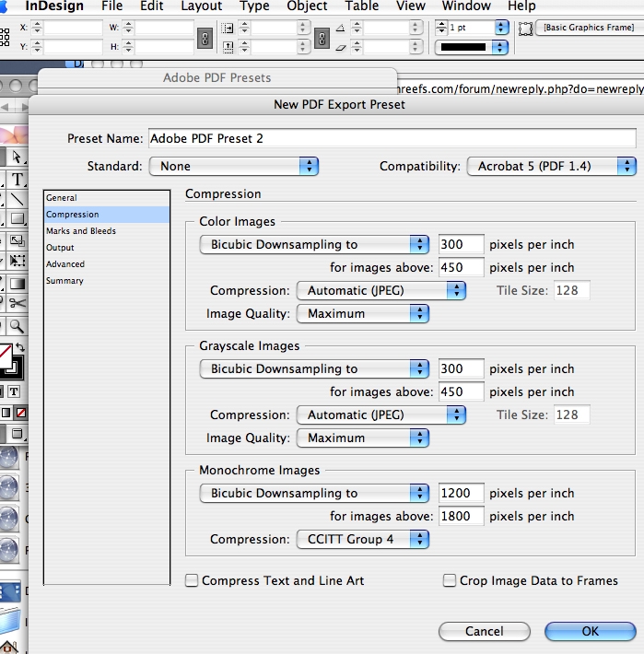Open Grayscale Images Compression Automatic (JPEG) dropdown
The image size is (644, 654).
[381, 415]
